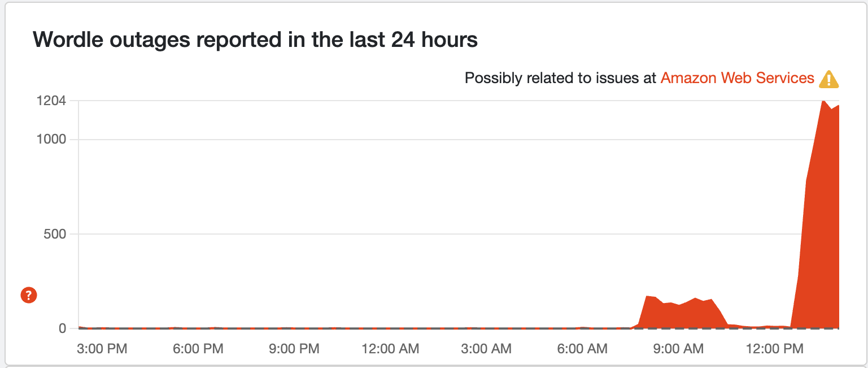The width and height of the screenshot is (868, 368).
Task: Click the Wordle outages chart title
Action: (255, 41)
